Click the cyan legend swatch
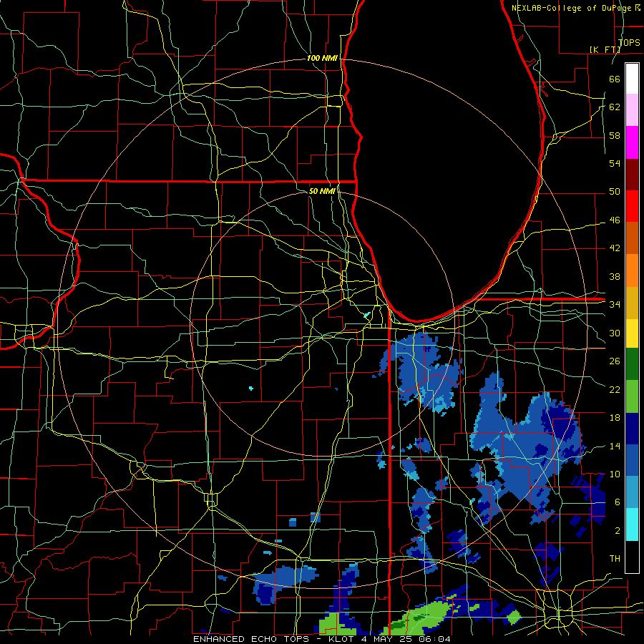This screenshot has height=644, width=644. click(632, 525)
